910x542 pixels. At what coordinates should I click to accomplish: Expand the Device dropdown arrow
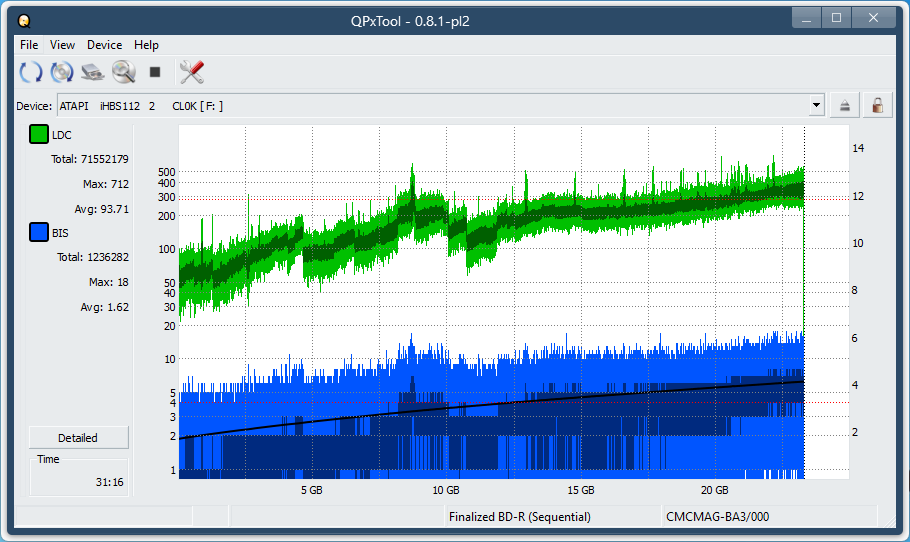[x=817, y=106]
